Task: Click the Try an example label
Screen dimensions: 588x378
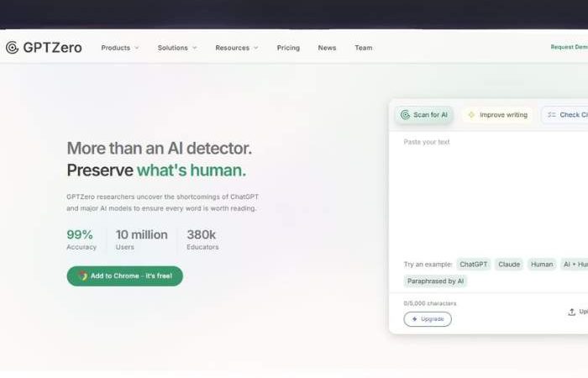Action: (428, 265)
